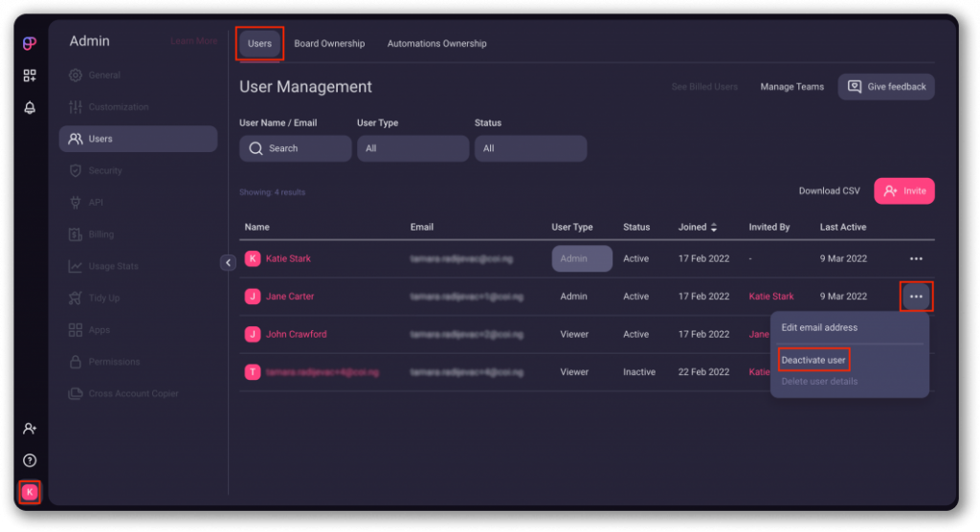The image size is (980, 532).
Task: Switch to the Automations Ownership tab
Action: [436, 43]
